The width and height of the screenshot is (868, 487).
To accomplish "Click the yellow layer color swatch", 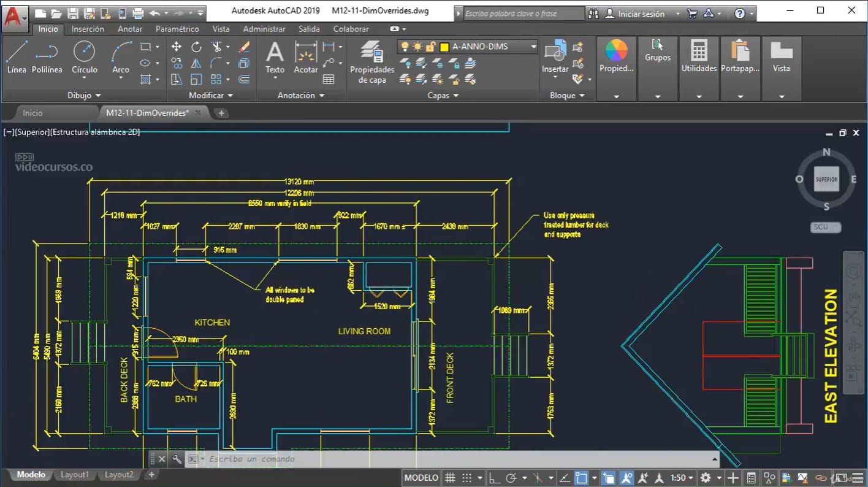I will [444, 47].
